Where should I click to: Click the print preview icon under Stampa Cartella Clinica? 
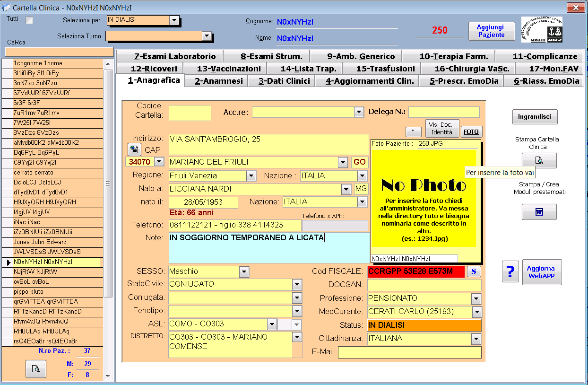[x=539, y=161]
